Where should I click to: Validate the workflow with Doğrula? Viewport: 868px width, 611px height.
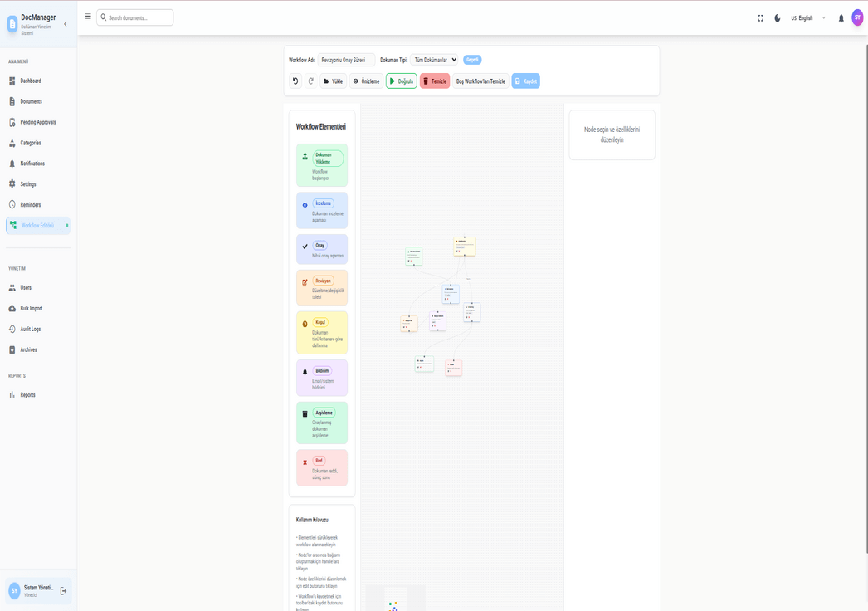(401, 81)
